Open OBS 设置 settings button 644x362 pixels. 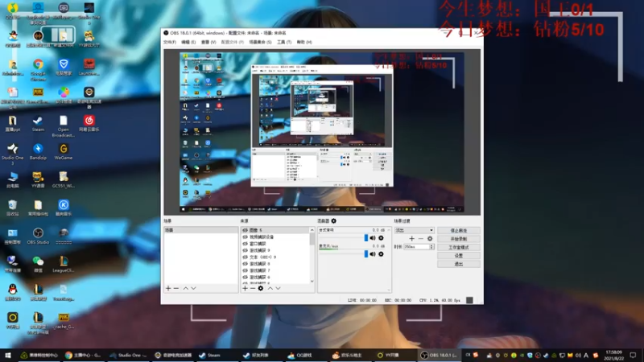coord(458,256)
